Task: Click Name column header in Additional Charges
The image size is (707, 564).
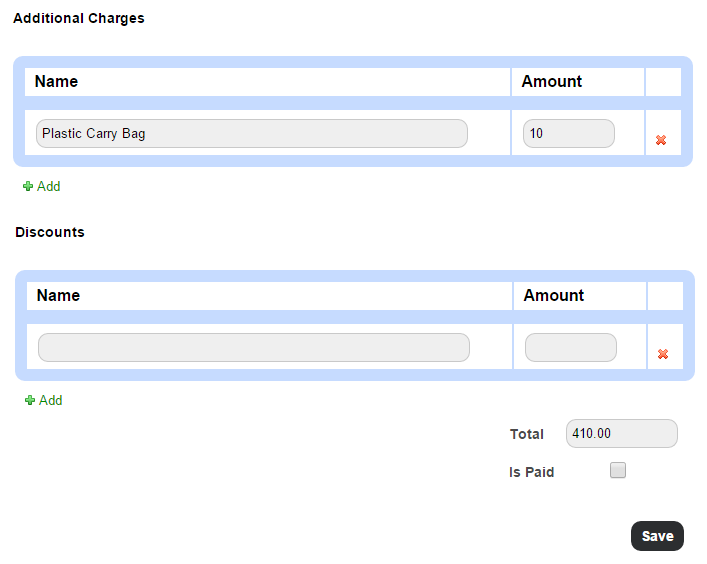Action: click(x=56, y=82)
